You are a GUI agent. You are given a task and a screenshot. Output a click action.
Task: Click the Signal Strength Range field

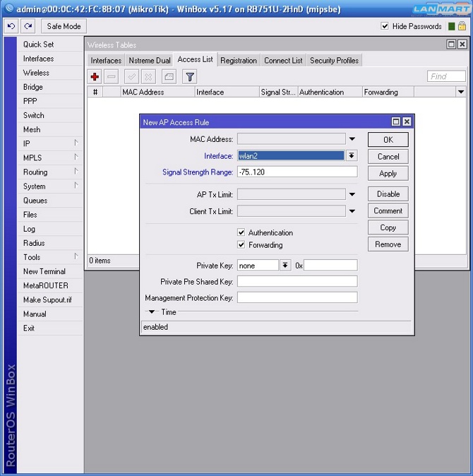(x=297, y=172)
